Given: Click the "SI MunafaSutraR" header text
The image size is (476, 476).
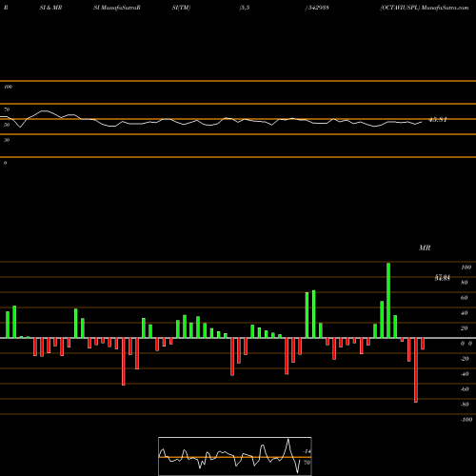Looking at the screenshot, I should coord(117,8).
